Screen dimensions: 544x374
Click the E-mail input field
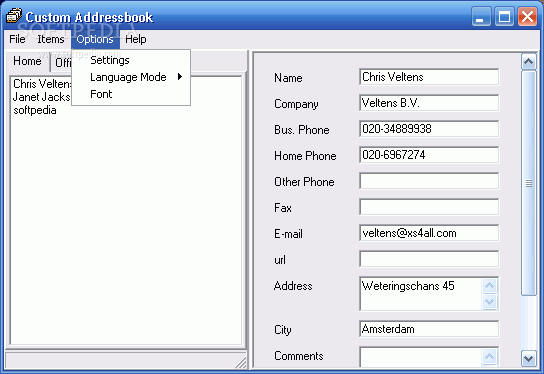coord(429,233)
